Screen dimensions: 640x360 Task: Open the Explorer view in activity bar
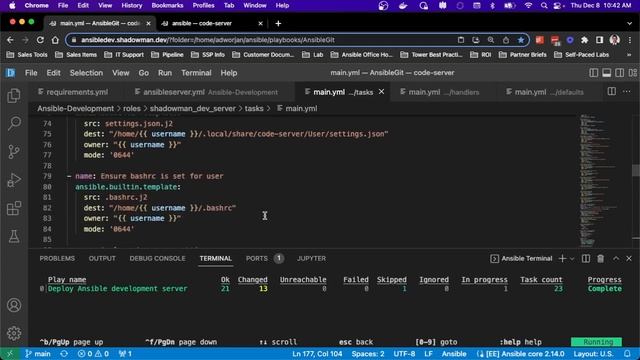coord(14,96)
